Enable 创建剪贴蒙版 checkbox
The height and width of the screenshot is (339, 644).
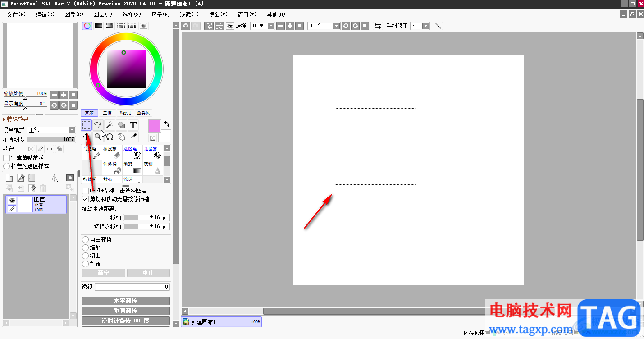[7, 158]
